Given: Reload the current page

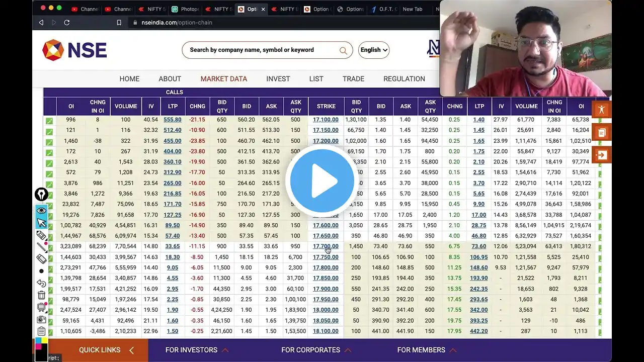Looking at the screenshot, I should tap(67, 23).
